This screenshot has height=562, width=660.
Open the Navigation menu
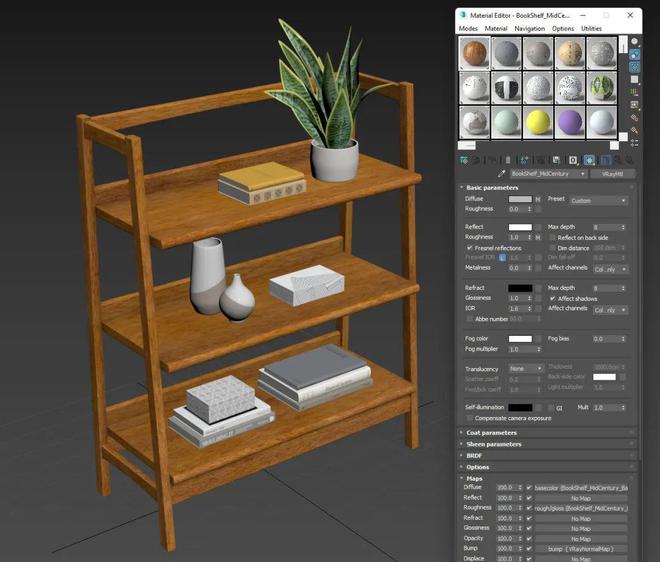pyautogui.click(x=529, y=29)
